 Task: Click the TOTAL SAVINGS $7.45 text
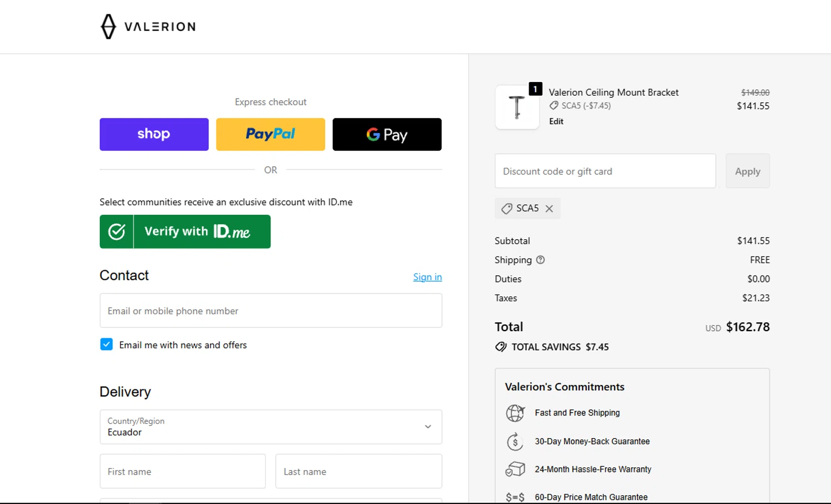(x=560, y=347)
